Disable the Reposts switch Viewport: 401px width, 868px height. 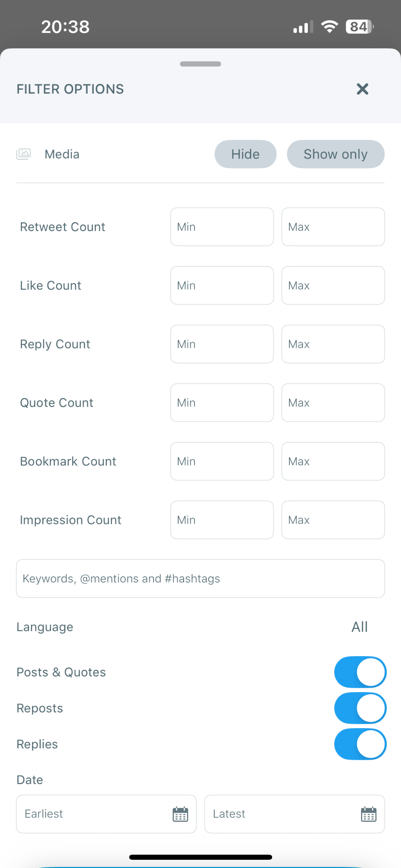click(x=360, y=708)
